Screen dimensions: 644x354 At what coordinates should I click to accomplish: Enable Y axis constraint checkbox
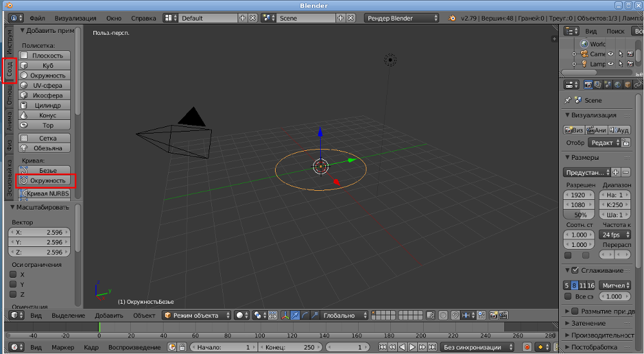click(x=13, y=284)
